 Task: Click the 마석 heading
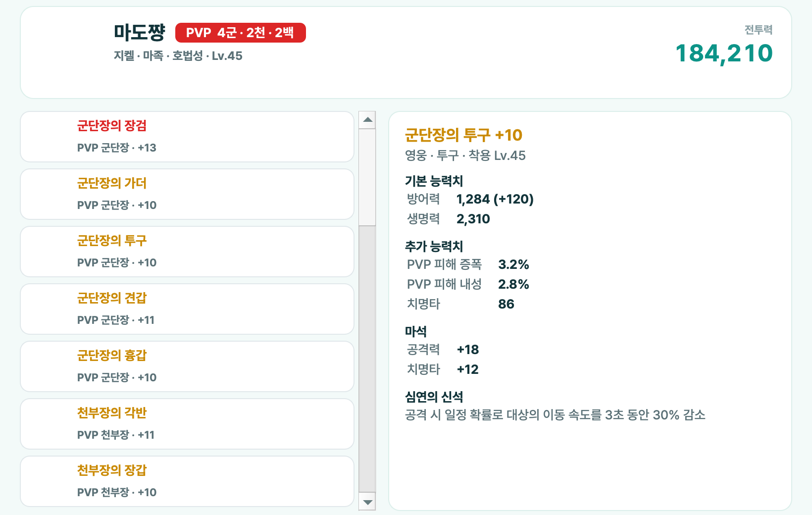point(416,332)
